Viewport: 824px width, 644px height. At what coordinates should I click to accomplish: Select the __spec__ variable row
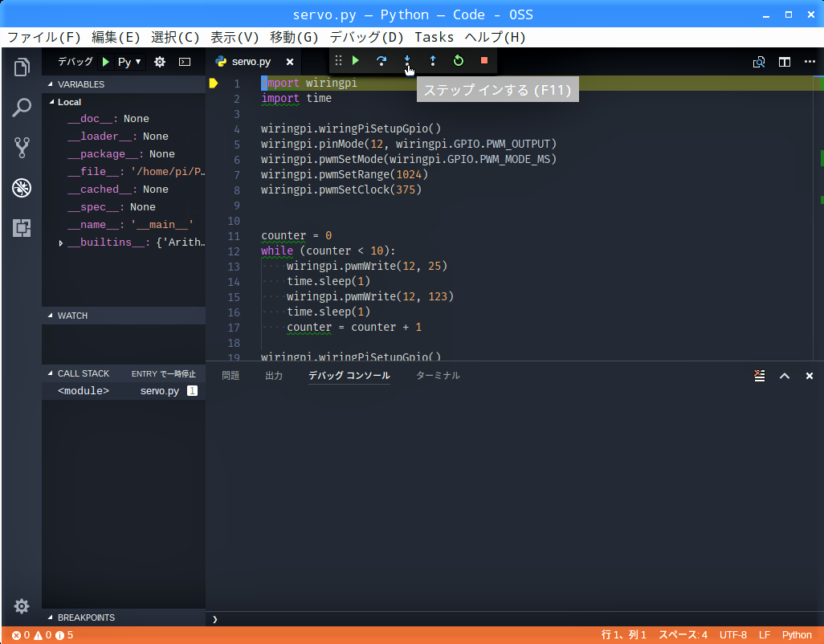pyautogui.click(x=124, y=207)
